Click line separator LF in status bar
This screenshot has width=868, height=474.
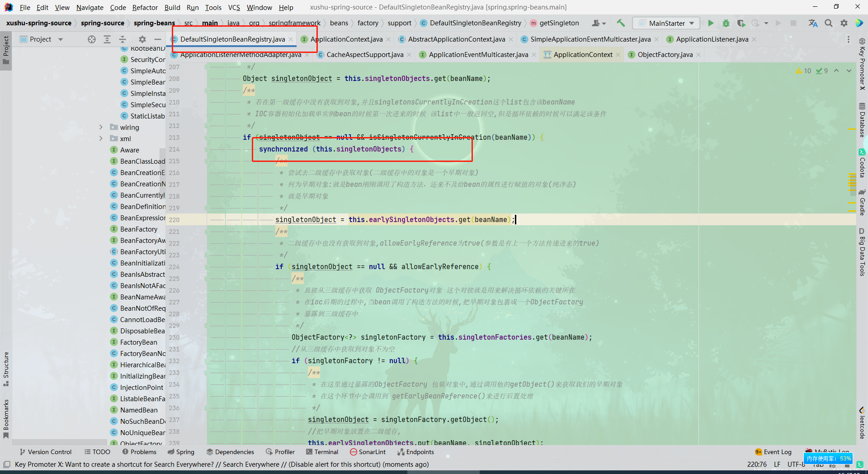777,465
